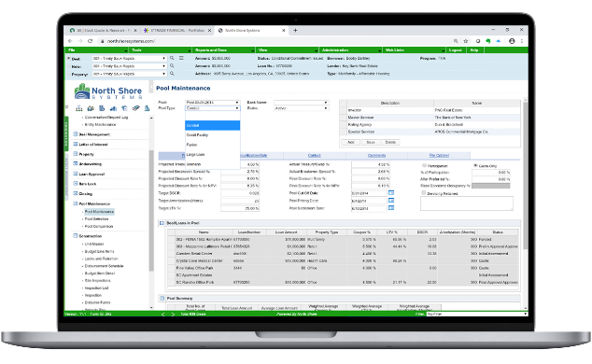
Task: Expand the Deal Management tree section
Action: point(75,133)
